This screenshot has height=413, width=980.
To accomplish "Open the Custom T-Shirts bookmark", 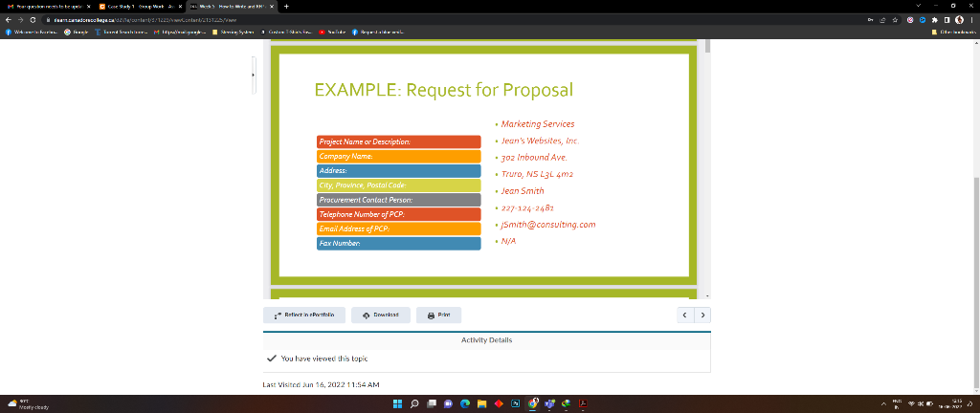I will click(x=287, y=32).
